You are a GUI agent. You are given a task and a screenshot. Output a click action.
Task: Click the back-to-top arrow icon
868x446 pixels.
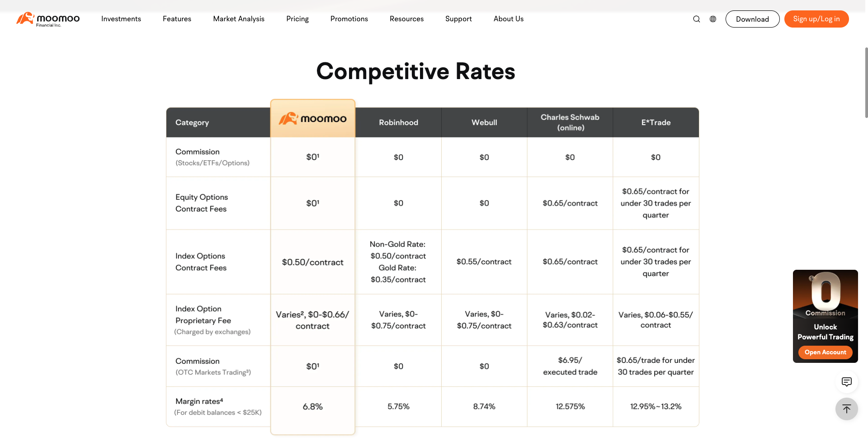point(847,409)
